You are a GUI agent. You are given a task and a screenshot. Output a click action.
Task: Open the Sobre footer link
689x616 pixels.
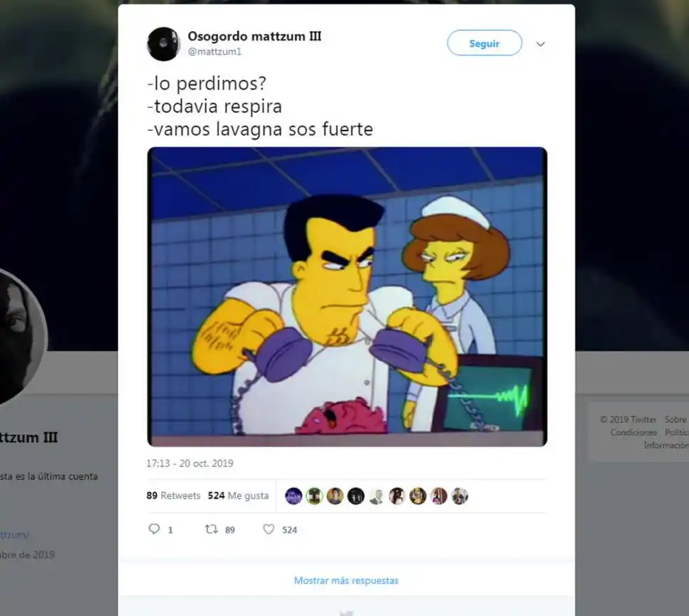[x=676, y=419]
